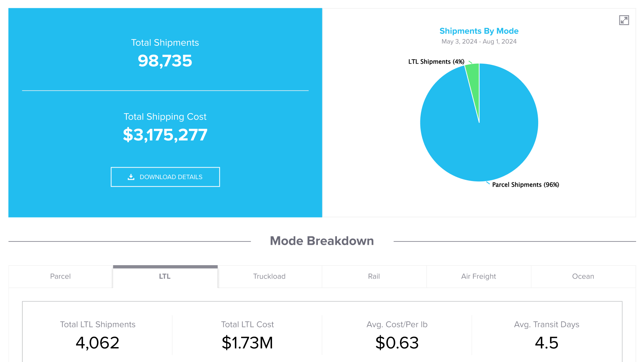Click the download arrow icon in button
This screenshot has height=362, width=644.
pos(131,177)
